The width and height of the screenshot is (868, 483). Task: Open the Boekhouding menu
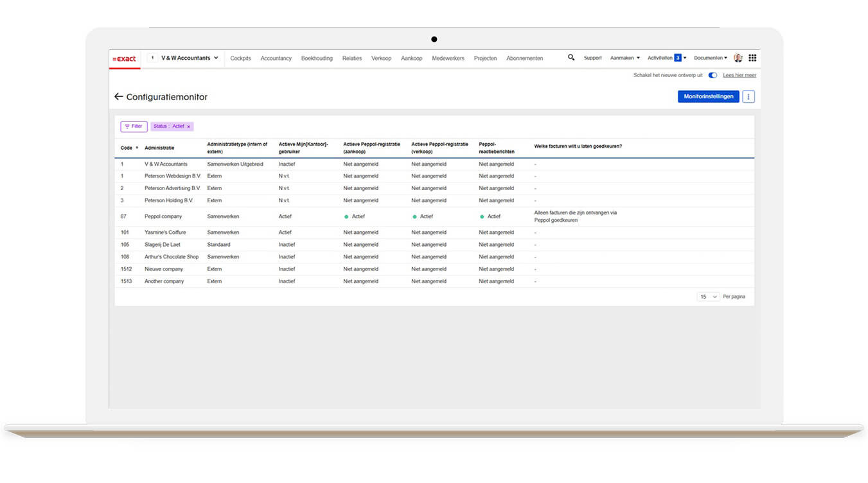click(x=317, y=58)
